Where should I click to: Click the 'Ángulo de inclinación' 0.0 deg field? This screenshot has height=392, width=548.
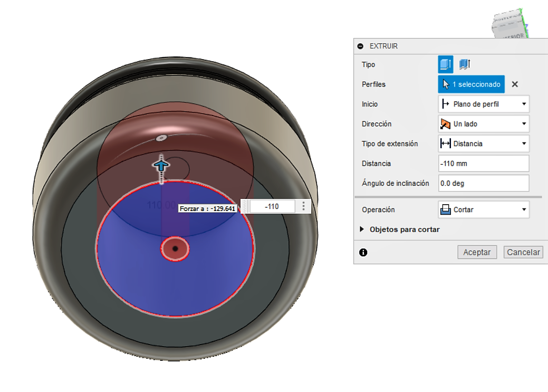point(484,183)
